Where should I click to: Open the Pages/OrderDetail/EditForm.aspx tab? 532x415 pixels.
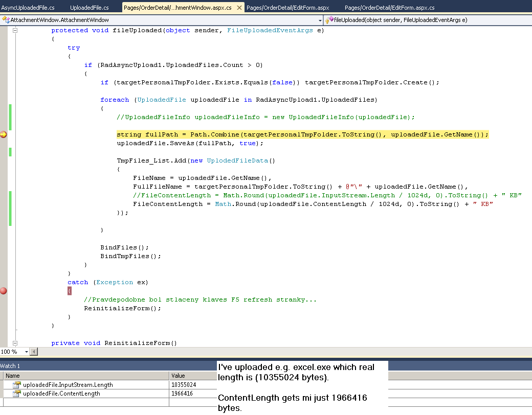coord(287,8)
